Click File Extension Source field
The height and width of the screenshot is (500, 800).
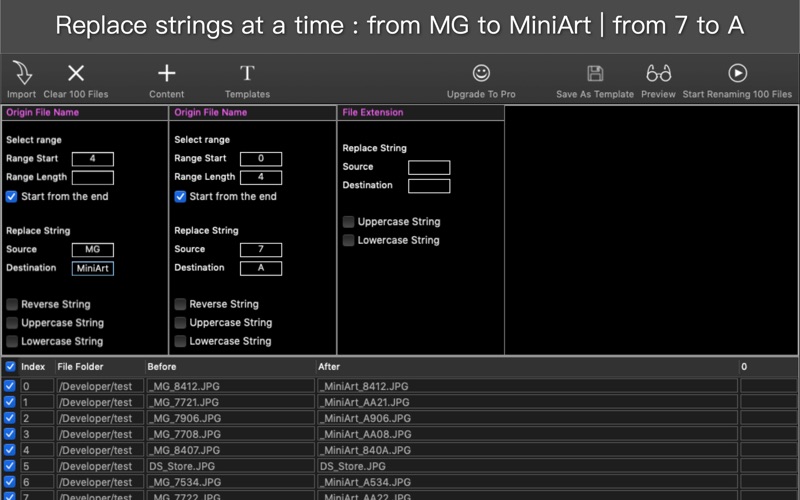[x=429, y=167]
